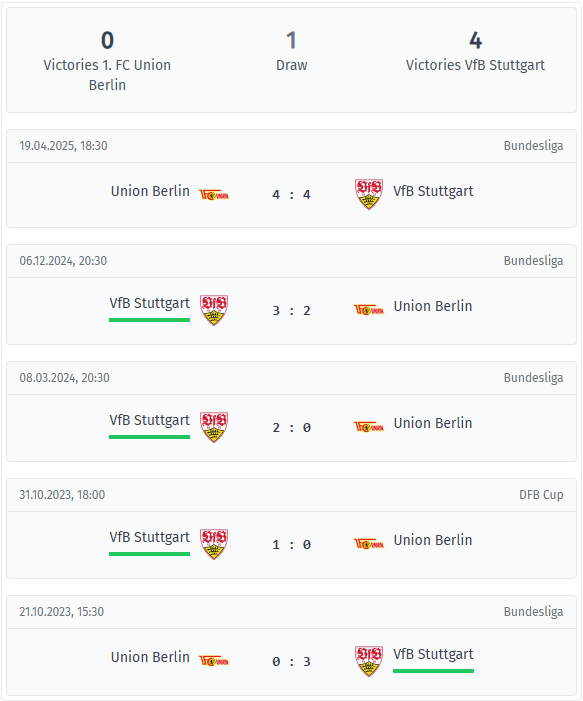583x701 pixels.
Task: Click Bundesliga label for 08.03.2024 match
Action: coord(533,378)
